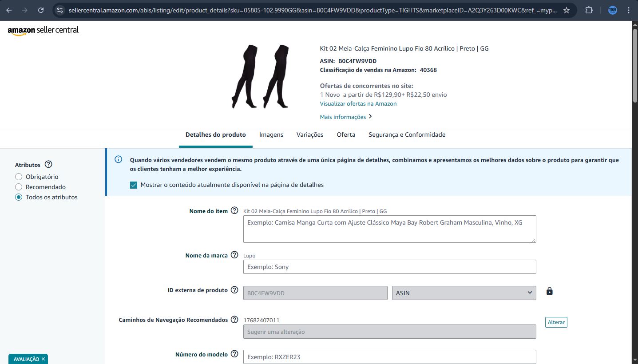
Task: Open help icon for Caminhos de Navegação Recomendados
Action: tap(234, 320)
